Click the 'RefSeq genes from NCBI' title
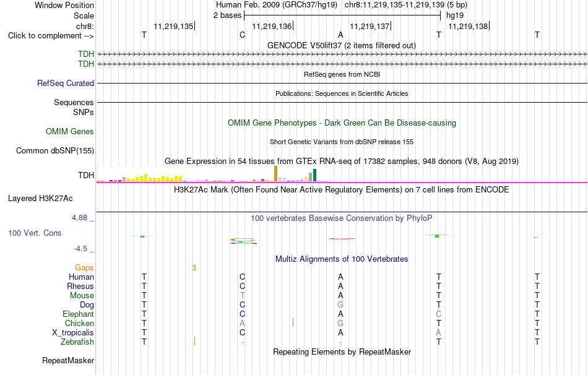 (342, 74)
